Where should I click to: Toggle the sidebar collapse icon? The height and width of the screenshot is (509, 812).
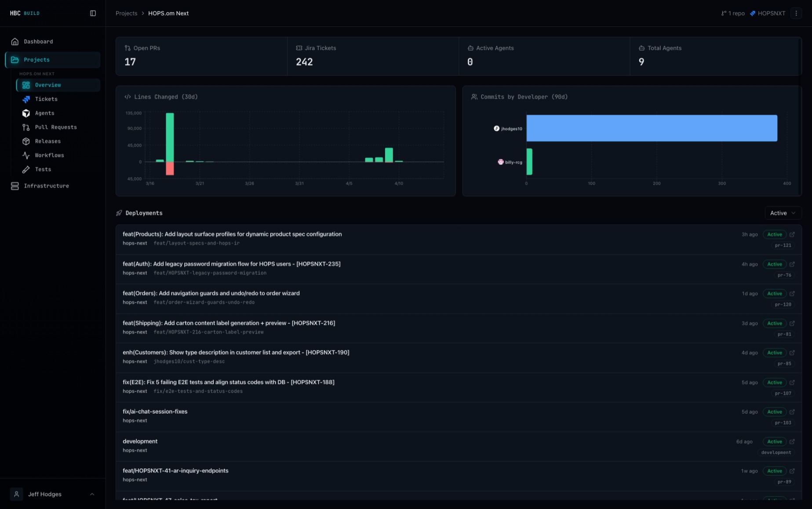[93, 13]
